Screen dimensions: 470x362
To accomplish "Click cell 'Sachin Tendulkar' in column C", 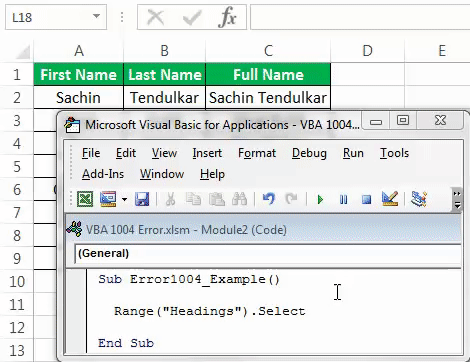I will [x=268, y=97].
